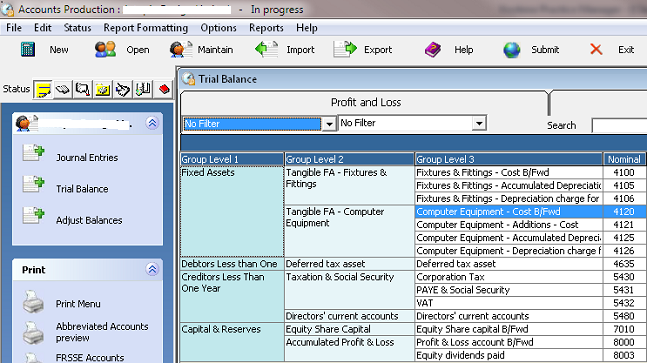
Task: Click the Capital & Reserves group cell
Action: 232,342
